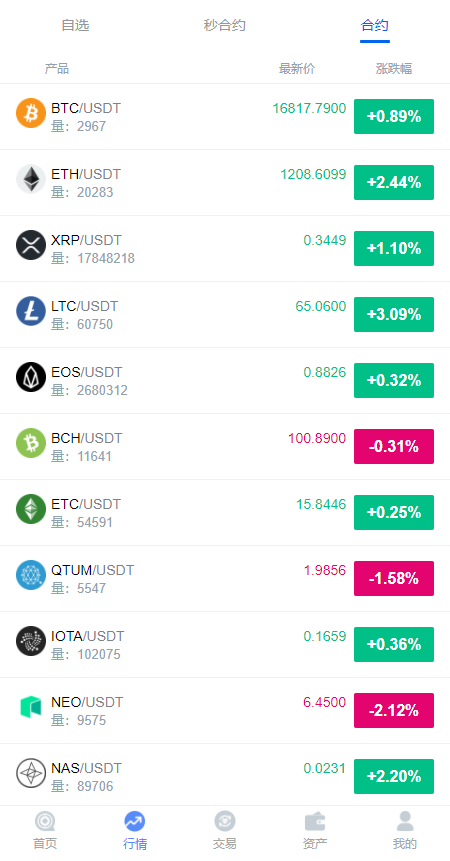Viewport: 450px width, 861px height.
Task: Tap the QTUM coin logo
Action: [x=31, y=575]
